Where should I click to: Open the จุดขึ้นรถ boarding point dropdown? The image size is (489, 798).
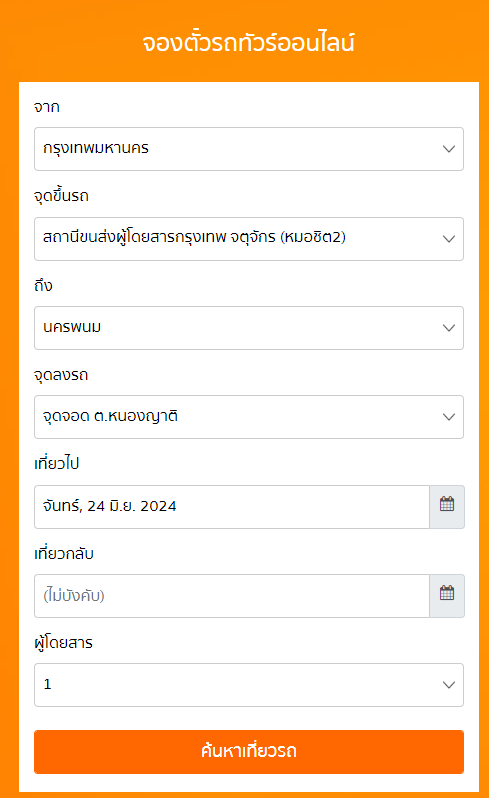pos(249,239)
